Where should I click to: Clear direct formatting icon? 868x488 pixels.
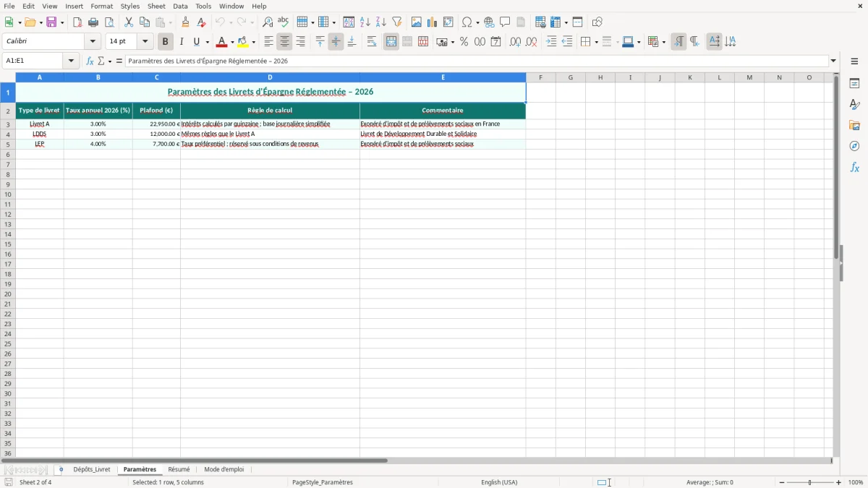click(x=202, y=22)
